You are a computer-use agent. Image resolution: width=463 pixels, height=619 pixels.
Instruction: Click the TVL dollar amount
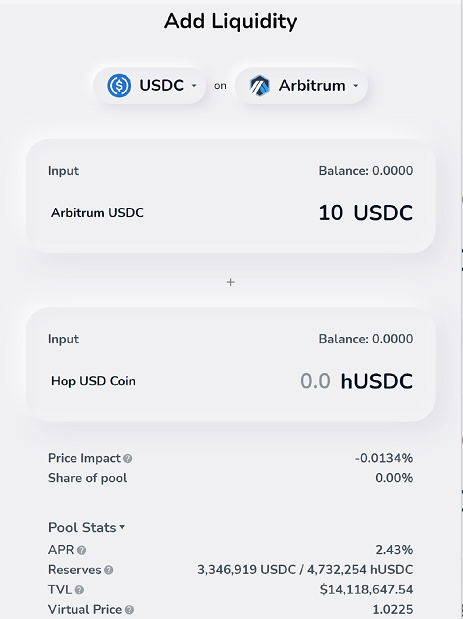pyautogui.click(x=366, y=590)
